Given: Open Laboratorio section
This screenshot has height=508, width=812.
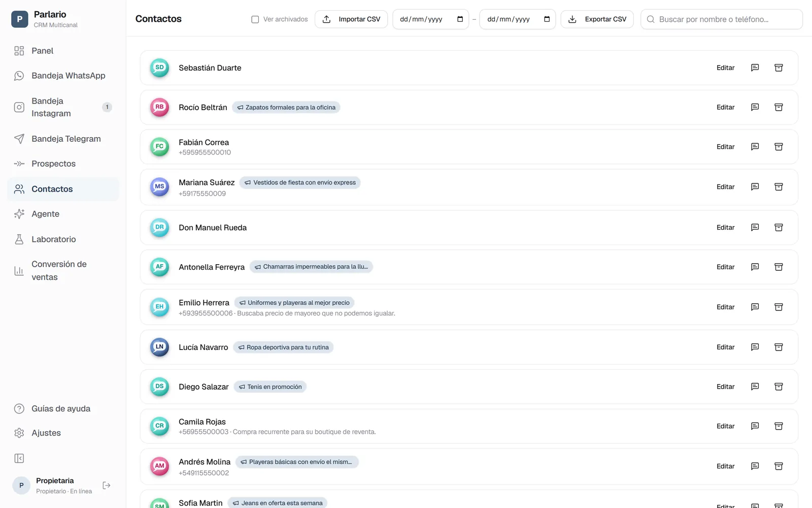Looking at the screenshot, I should click(63, 239).
